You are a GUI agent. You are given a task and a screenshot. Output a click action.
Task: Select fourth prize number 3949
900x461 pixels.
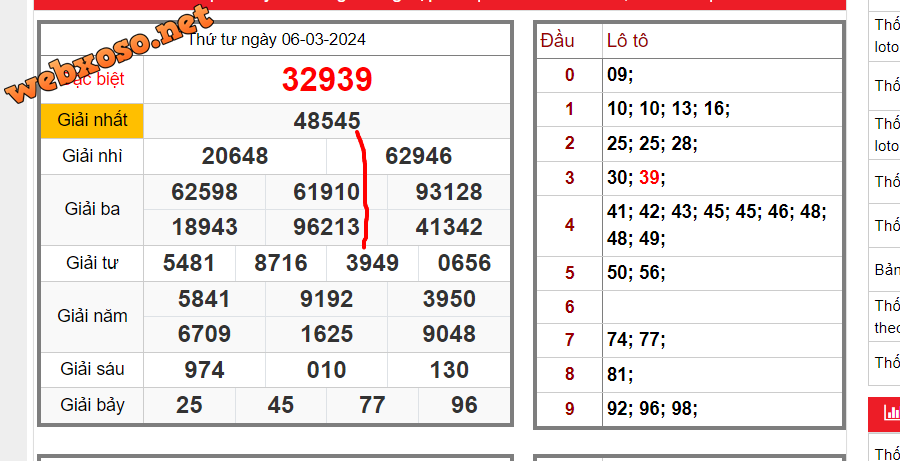(x=372, y=263)
